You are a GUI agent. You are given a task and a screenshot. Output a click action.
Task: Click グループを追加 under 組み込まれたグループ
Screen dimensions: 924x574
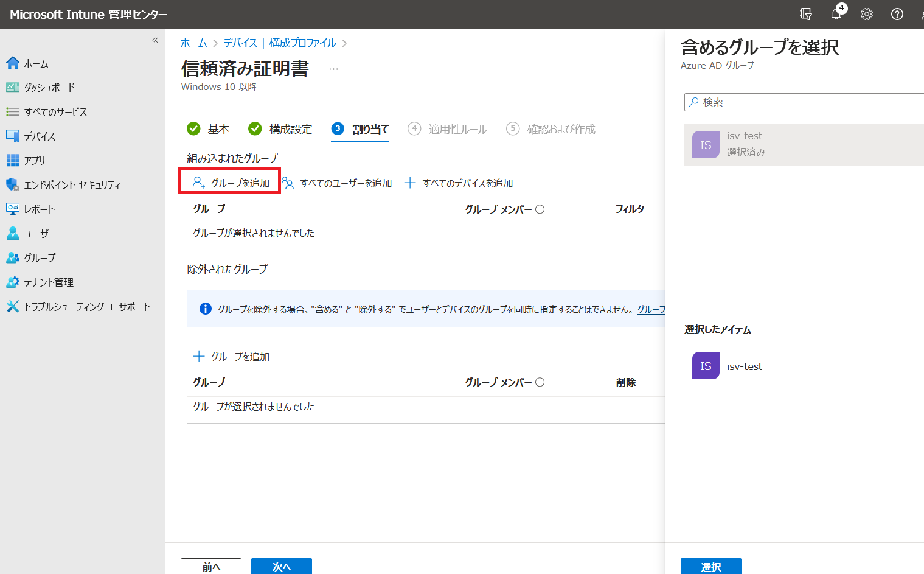[231, 183]
